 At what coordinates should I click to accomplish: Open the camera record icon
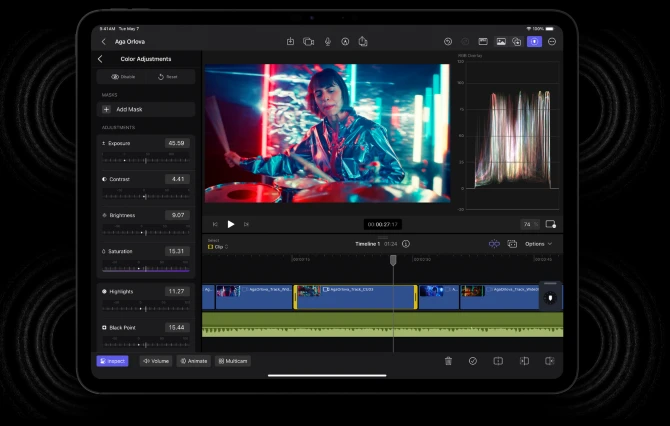click(x=308, y=42)
